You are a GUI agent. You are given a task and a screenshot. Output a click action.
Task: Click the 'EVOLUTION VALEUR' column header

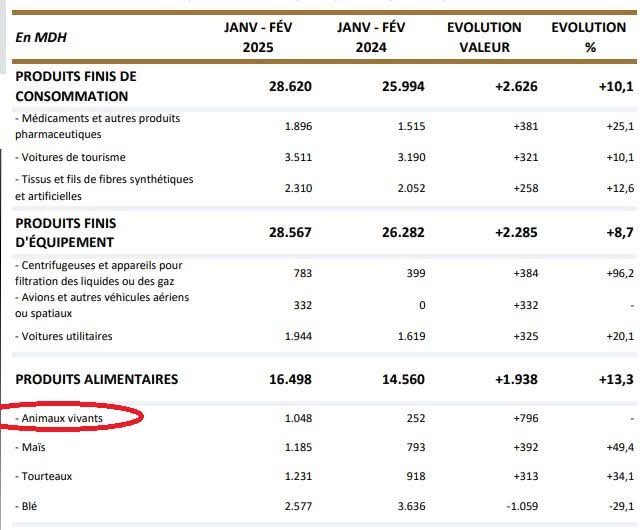pyautogui.click(x=484, y=37)
